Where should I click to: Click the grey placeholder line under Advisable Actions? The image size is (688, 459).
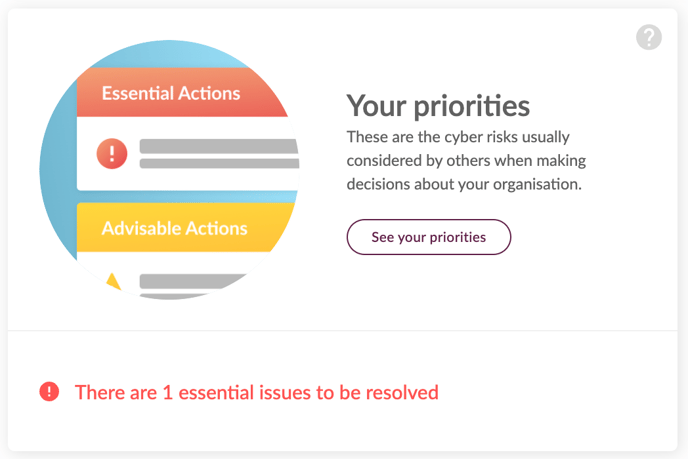pyautogui.click(x=205, y=281)
